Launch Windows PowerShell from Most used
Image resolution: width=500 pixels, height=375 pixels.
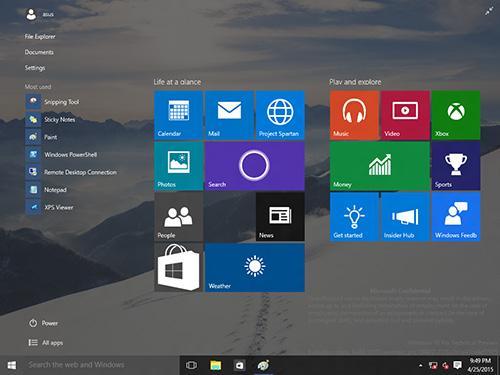pos(62,155)
